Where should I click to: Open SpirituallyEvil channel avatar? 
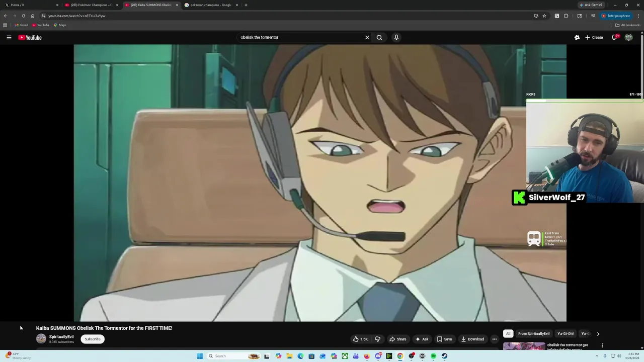coord(41,339)
